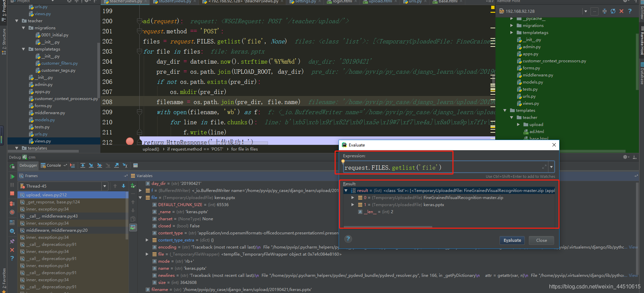Stop the debug session

(12, 194)
